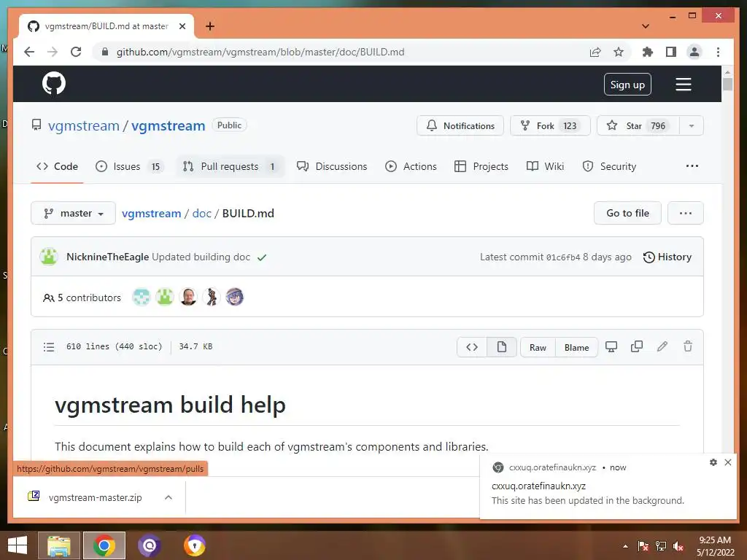Open the Raw file view
747x560 pixels.
pyautogui.click(x=538, y=347)
